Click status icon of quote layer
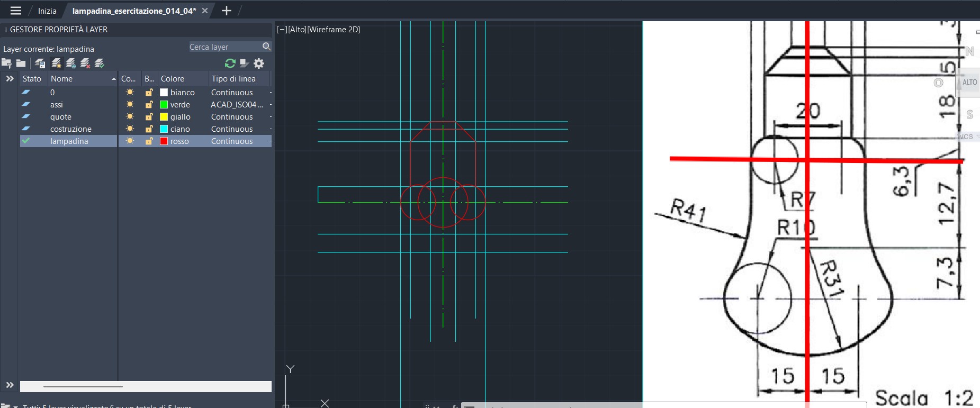This screenshot has height=408, width=980. pos(26,116)
